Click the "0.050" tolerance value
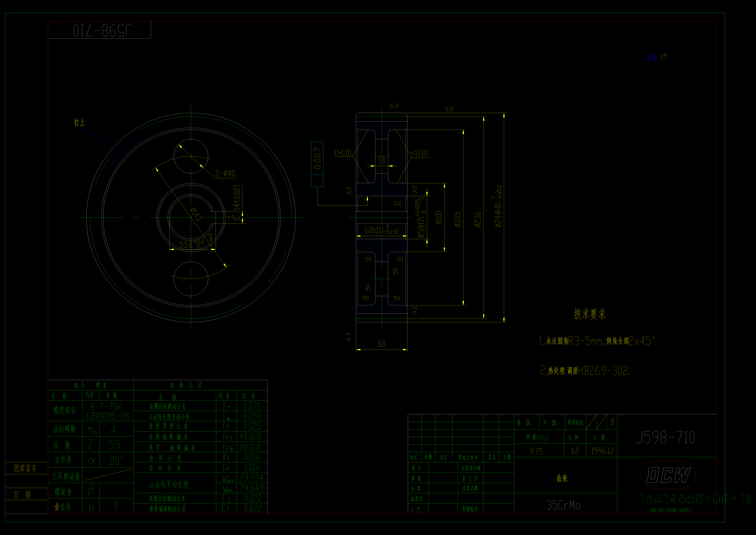This screenshot has width=756, height=535. [252, 416]
